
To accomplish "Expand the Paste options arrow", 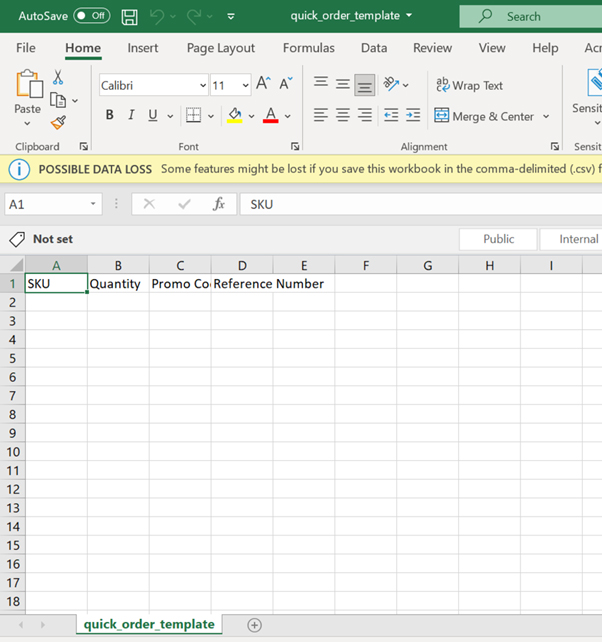I will (27, 123).
